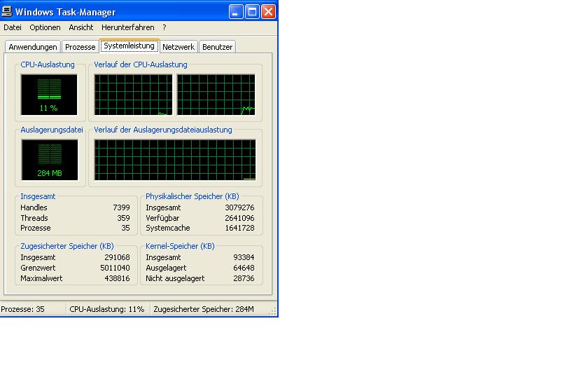Screen dimensions: 588x368
Task: Click the Grenzwert label
Action: point(38,268)
